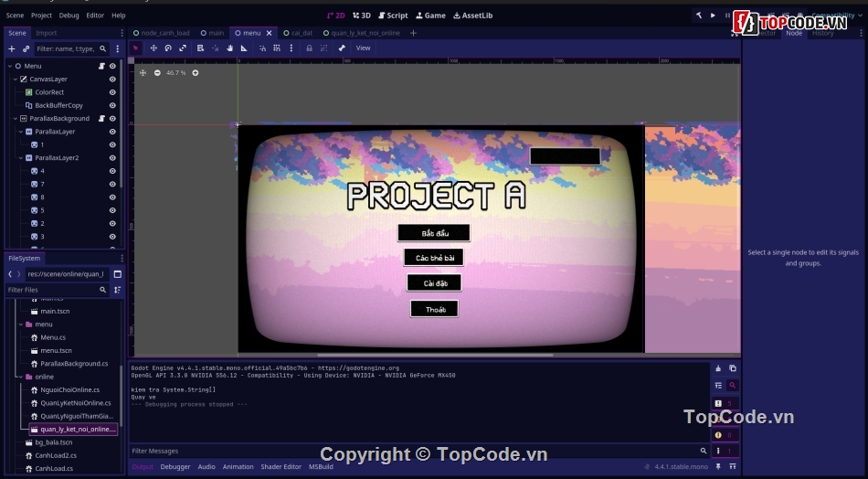Screen dimensions: 868x479
Task: Open the View menu button in viewport
Action: 363,48
